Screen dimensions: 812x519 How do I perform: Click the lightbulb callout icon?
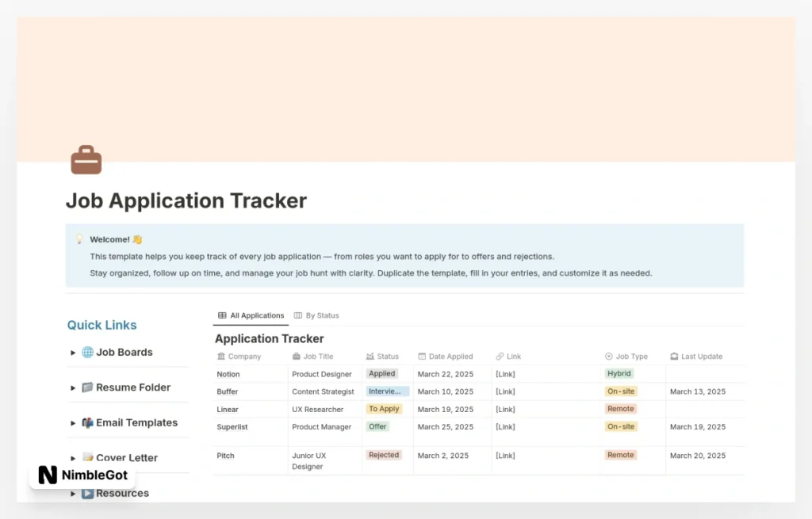point(79,239)
